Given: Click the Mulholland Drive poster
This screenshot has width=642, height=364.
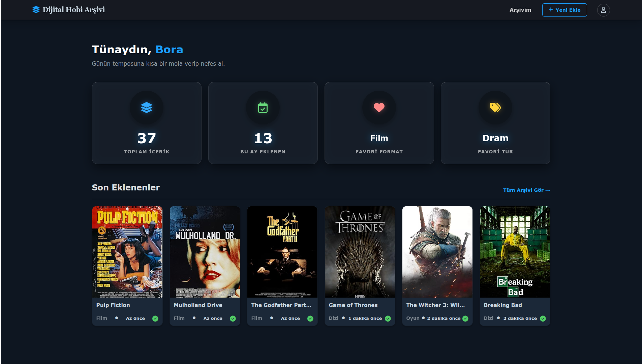Looking at the screenshot, I should tap(205, 252).
